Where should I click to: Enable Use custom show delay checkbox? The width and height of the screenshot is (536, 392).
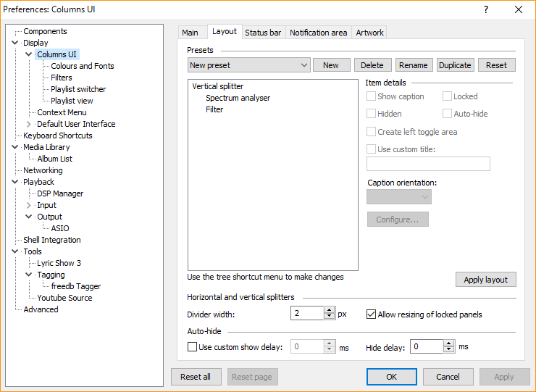click(x=192, y=347)
